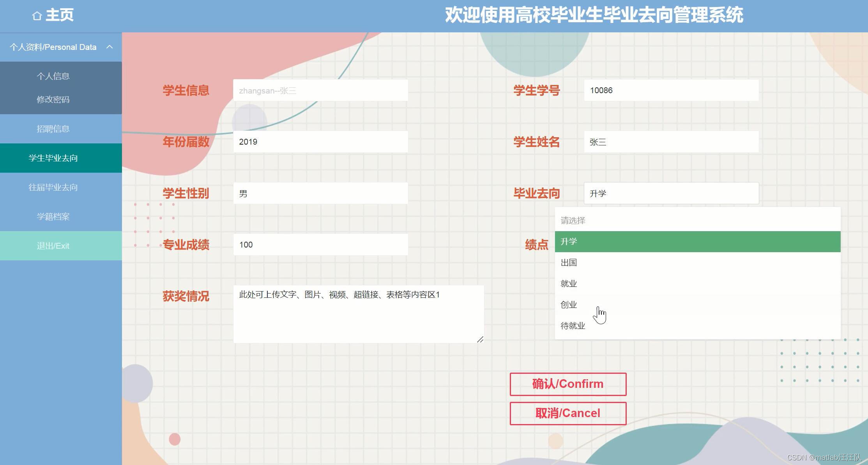
Task: Pick 待就业 from the options
Action: [x=573, y=326]
